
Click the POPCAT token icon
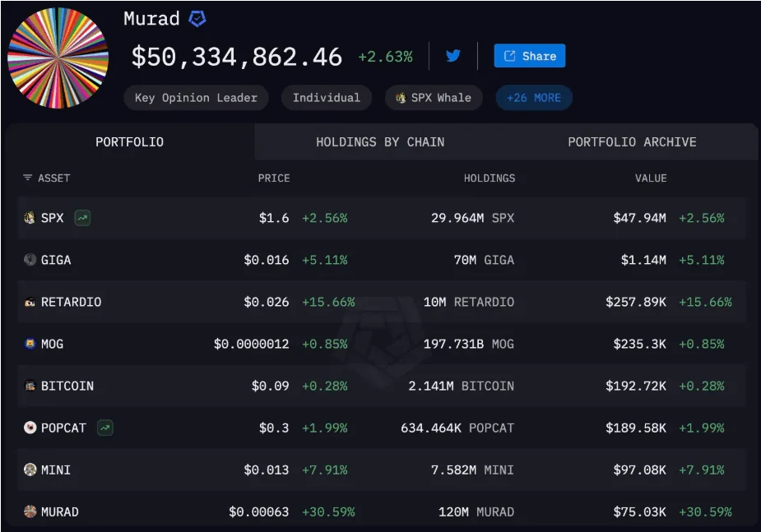pyautogui.click(x=30, y=428)
